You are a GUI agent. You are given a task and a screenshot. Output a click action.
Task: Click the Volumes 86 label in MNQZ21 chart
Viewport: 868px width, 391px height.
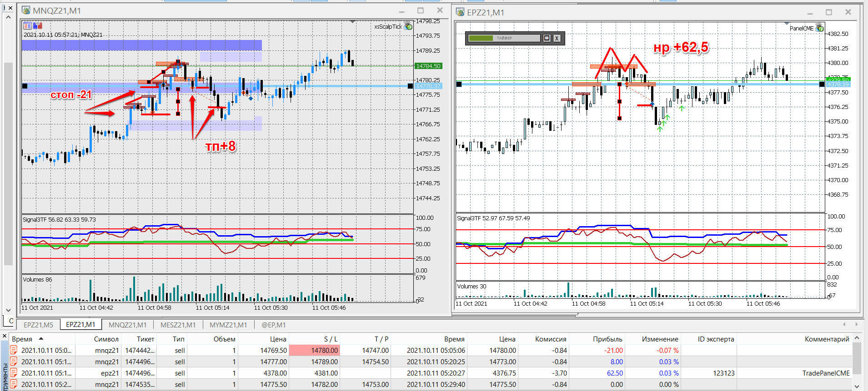coord(37,279)
